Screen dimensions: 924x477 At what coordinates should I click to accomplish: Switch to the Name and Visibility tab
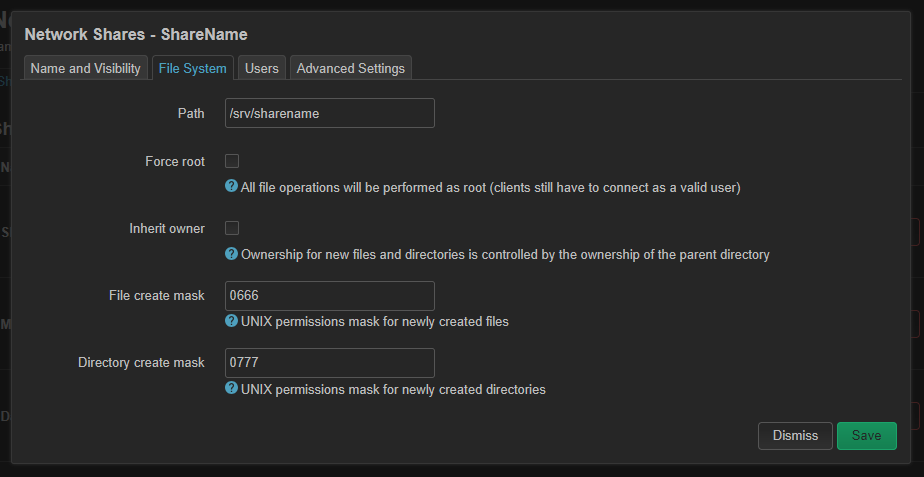86,68
